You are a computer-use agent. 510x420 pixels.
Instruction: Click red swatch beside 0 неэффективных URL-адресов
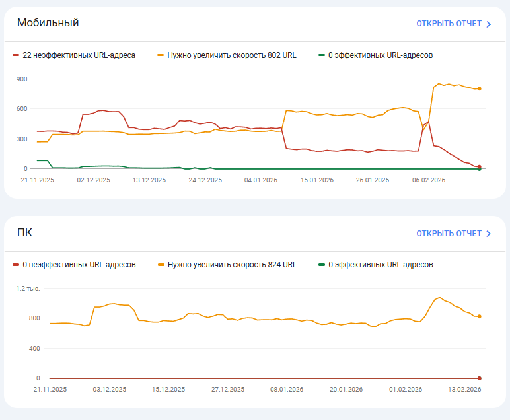click(x=16, y=265)
